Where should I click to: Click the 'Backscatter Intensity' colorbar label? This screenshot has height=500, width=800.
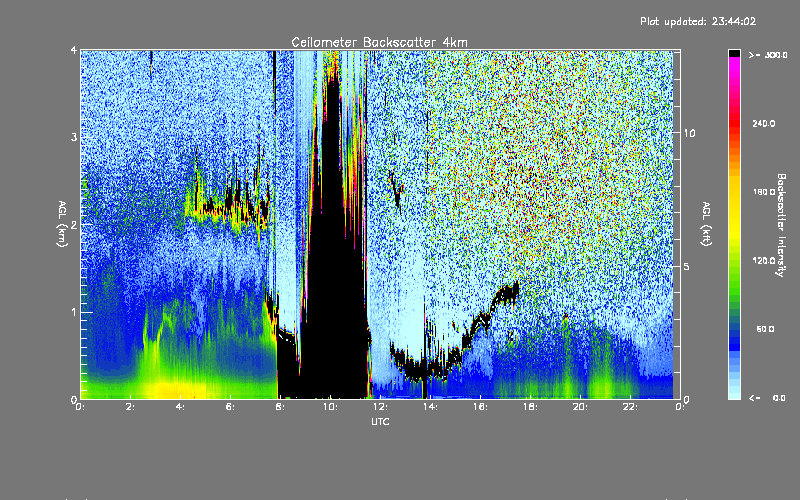(780, 225)
